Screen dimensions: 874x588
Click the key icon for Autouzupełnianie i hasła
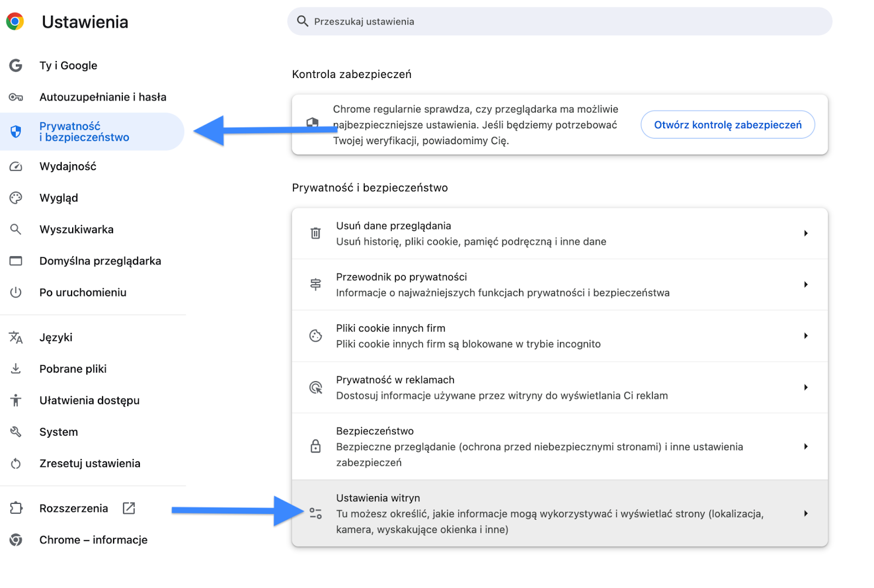(x=16, y=97)
